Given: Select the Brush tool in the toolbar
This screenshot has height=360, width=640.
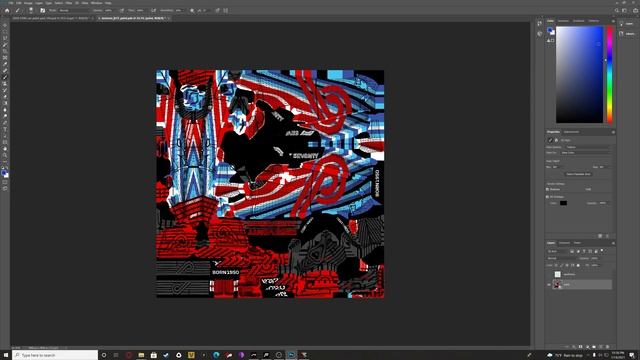Looking at the screenshot, I should click(x=5, y=77).
